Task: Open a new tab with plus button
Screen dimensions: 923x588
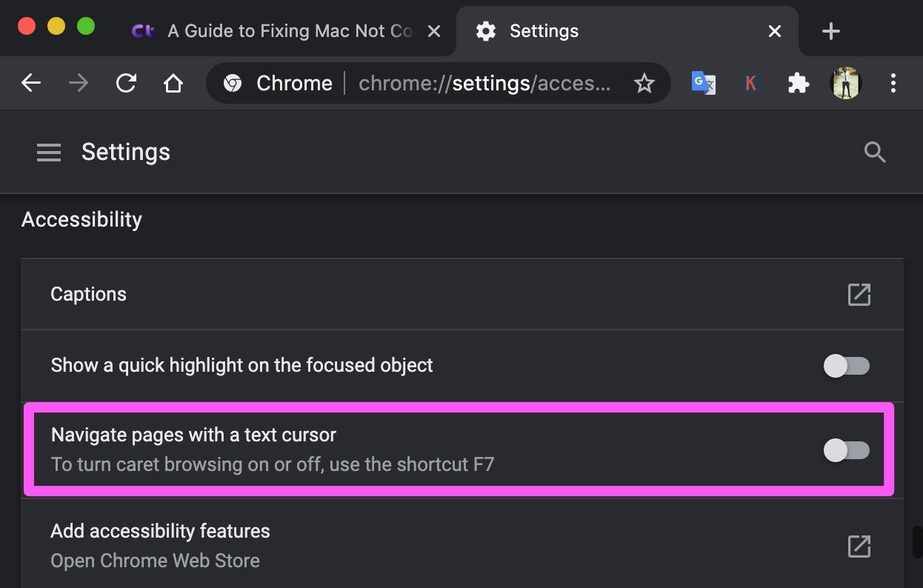Action: point(831,31)
